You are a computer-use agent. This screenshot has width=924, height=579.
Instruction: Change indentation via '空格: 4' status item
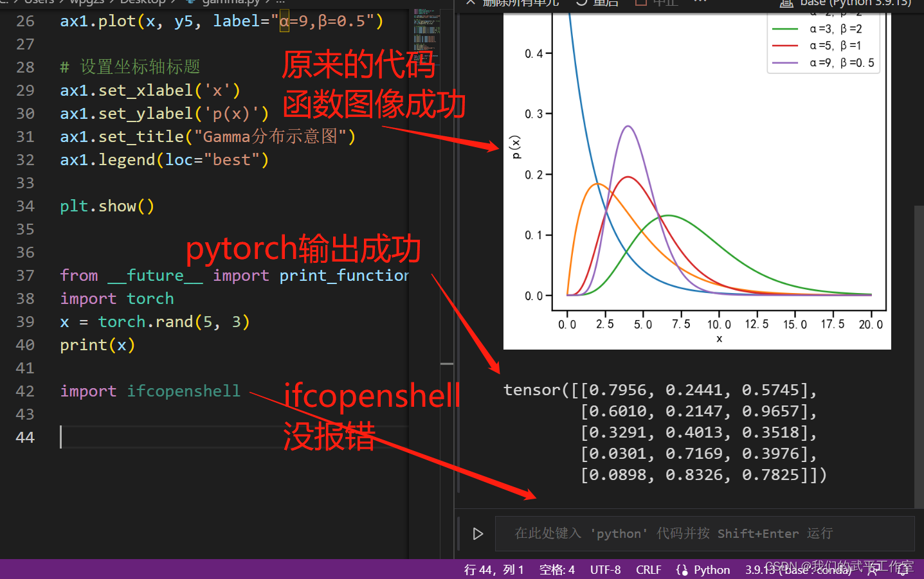(x=557, y=570)
